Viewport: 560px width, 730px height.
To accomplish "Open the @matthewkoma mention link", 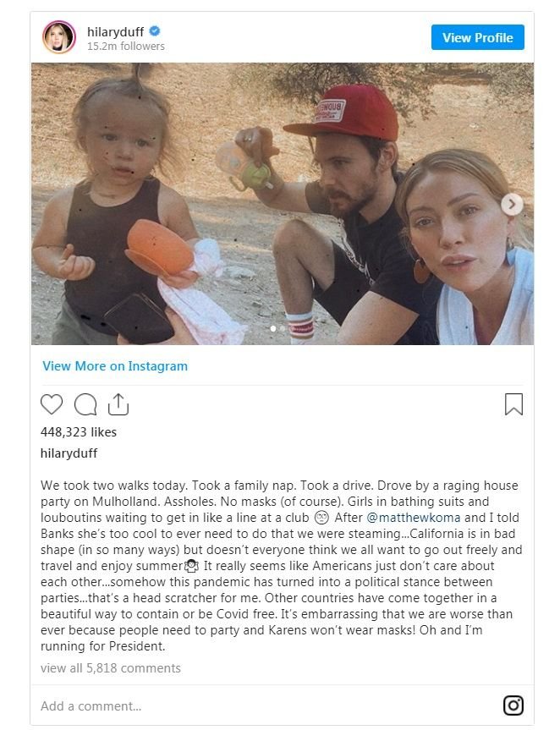I will tap(406, 518).
